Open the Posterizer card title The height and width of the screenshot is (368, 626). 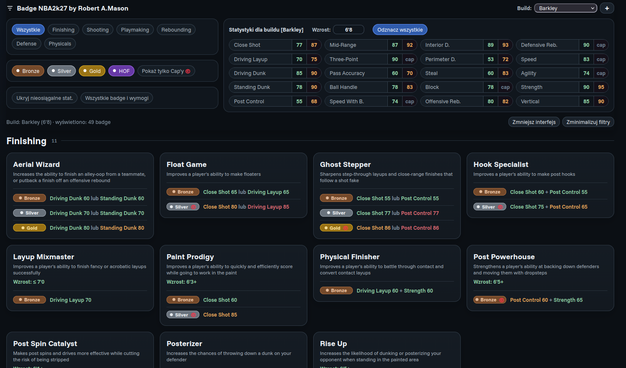click(x=184, y=344)
